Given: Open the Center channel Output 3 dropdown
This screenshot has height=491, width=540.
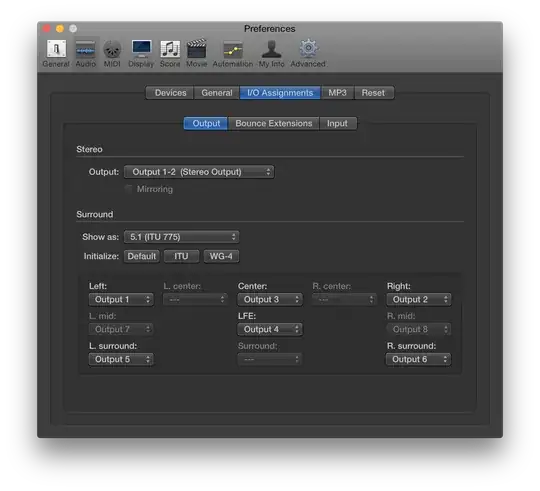Looking at the screenshot, I should (270, 300).
